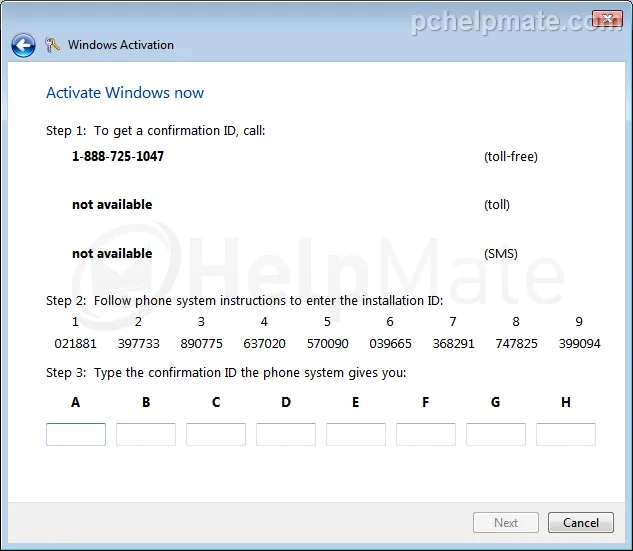Click installation ID group 397733
The width and height of the screenshot is (633, 551).
(138, 344)
